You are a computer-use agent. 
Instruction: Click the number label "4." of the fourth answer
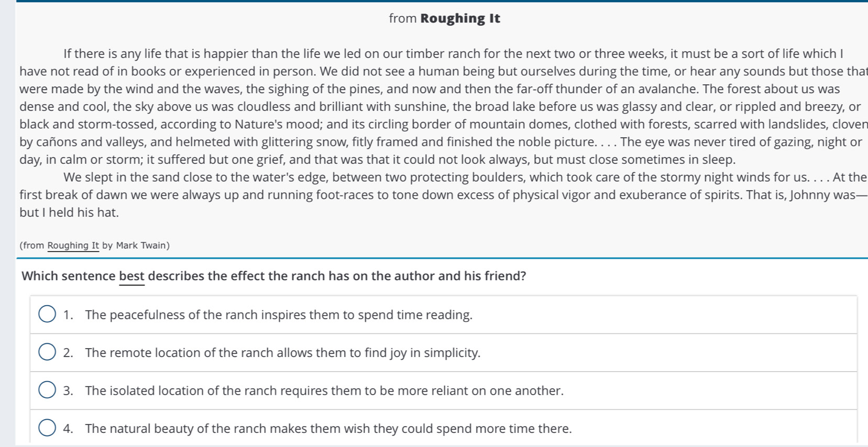tap(68, 428)
